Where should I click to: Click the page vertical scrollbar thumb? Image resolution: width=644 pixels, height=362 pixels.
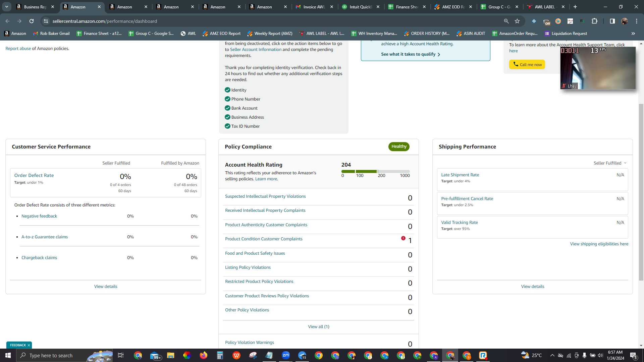641,192
